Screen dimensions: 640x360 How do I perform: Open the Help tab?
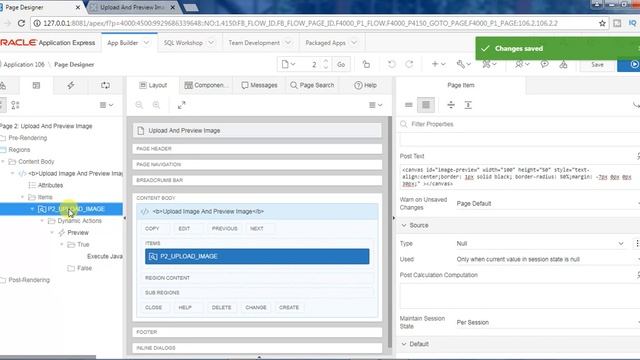pyautogui.click(x=365, y=85)
